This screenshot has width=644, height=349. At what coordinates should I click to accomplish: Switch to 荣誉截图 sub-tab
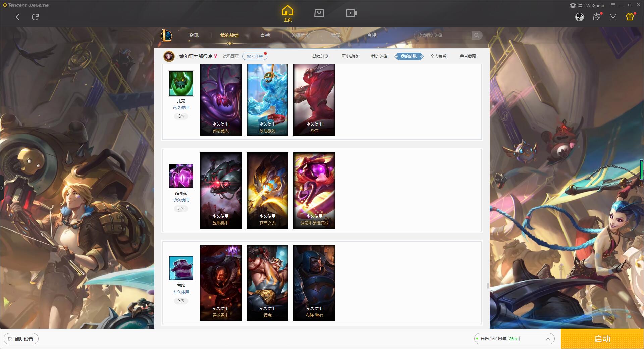[468, 56]
